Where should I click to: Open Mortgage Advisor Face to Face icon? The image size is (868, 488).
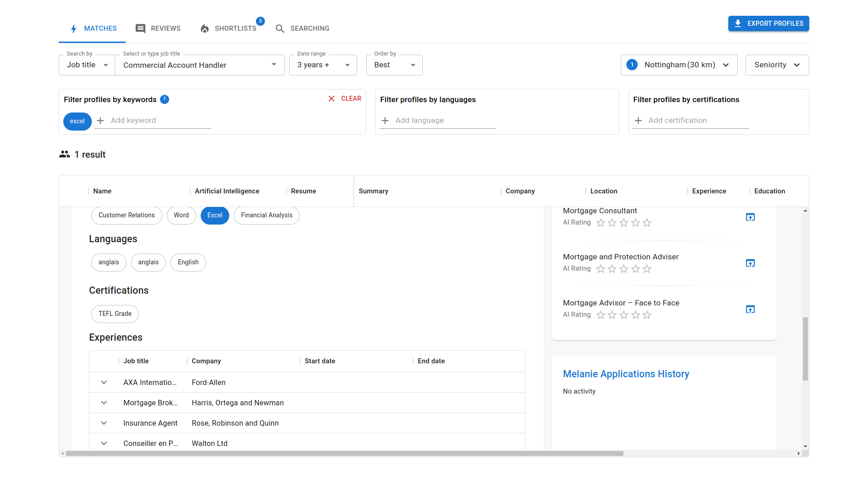tap(750, 310)
